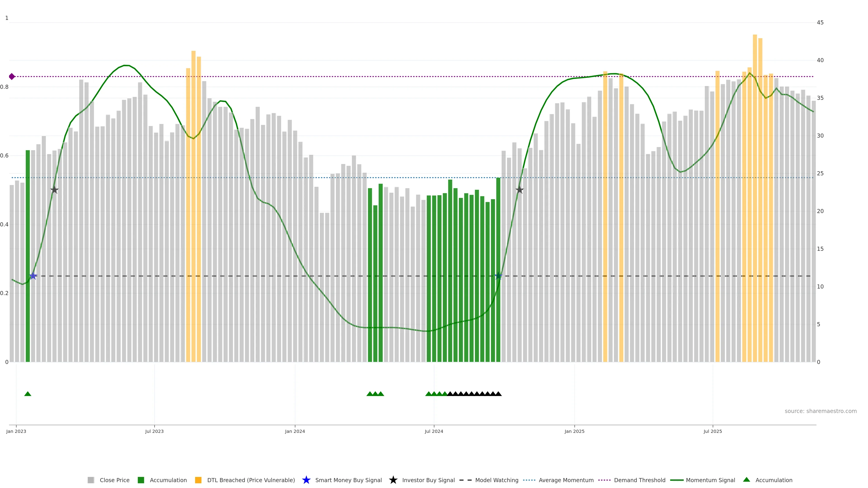Screen dimensions: 868x488
Task: Hide the Demand Threshold legend series
Action: (x=639, y=480)
